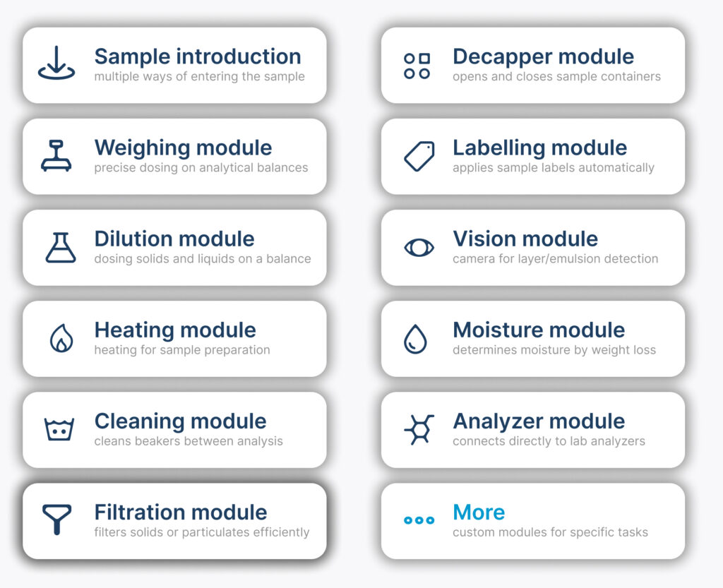Click the Weighing module scale icon
Viewport: 723px width, 588px height.
tap(56, 156)
